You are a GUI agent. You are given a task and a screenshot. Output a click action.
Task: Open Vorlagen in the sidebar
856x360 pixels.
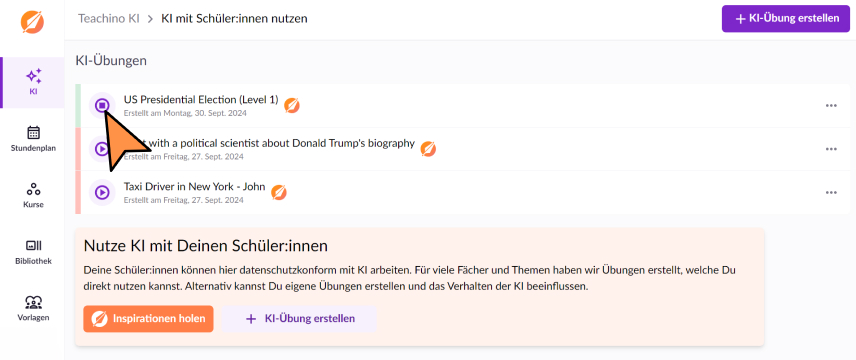click(33, 309)
